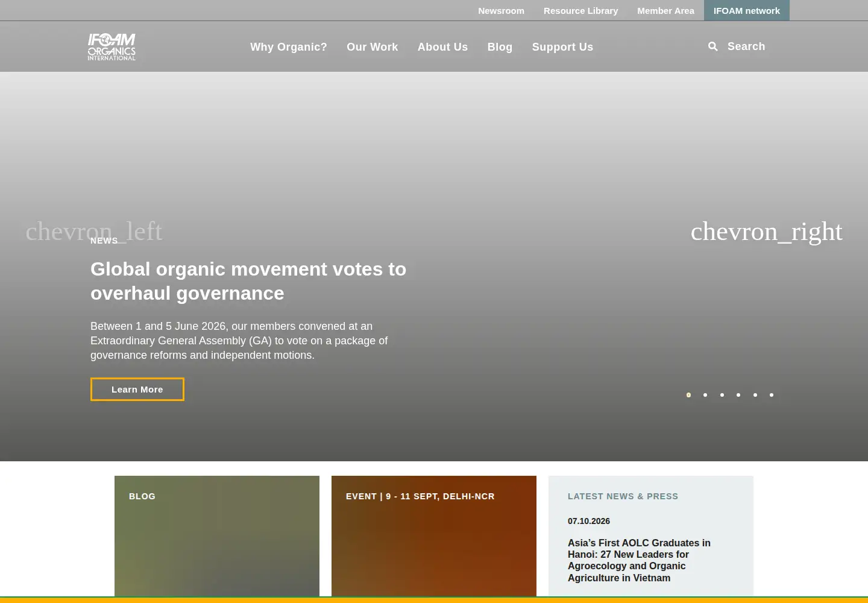
Task: Open the BLOG card
Action: pyautogui.click(x=217, y=536)
